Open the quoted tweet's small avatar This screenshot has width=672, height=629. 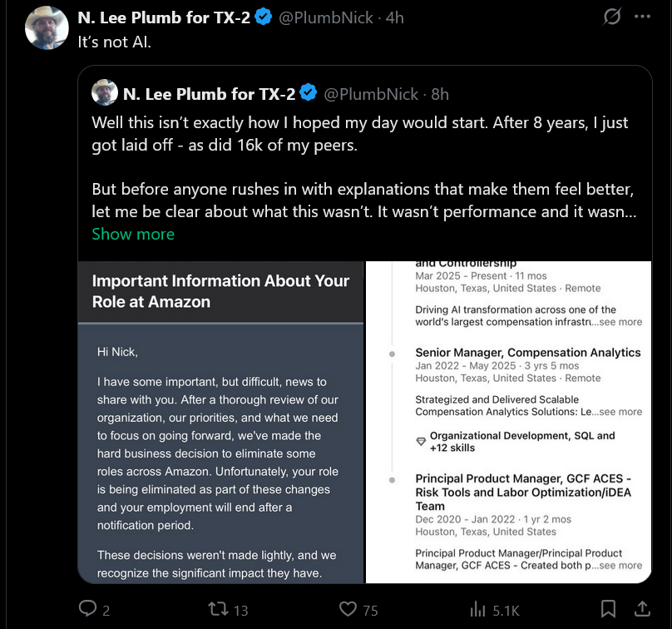point(104,92)
